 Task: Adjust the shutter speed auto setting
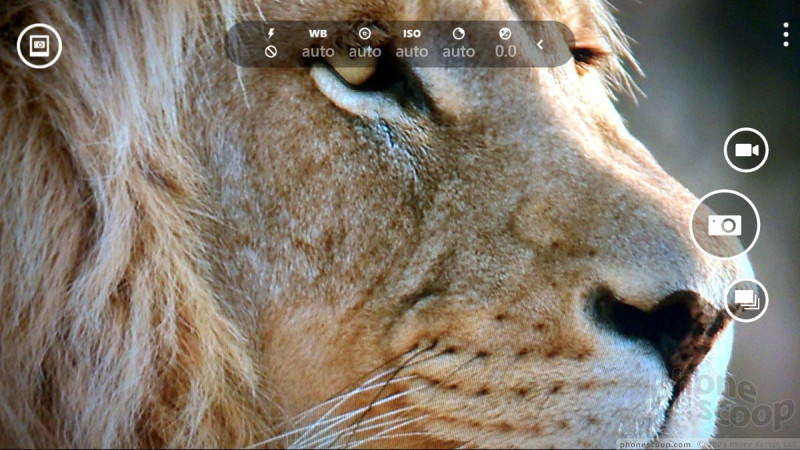point(459,43)
